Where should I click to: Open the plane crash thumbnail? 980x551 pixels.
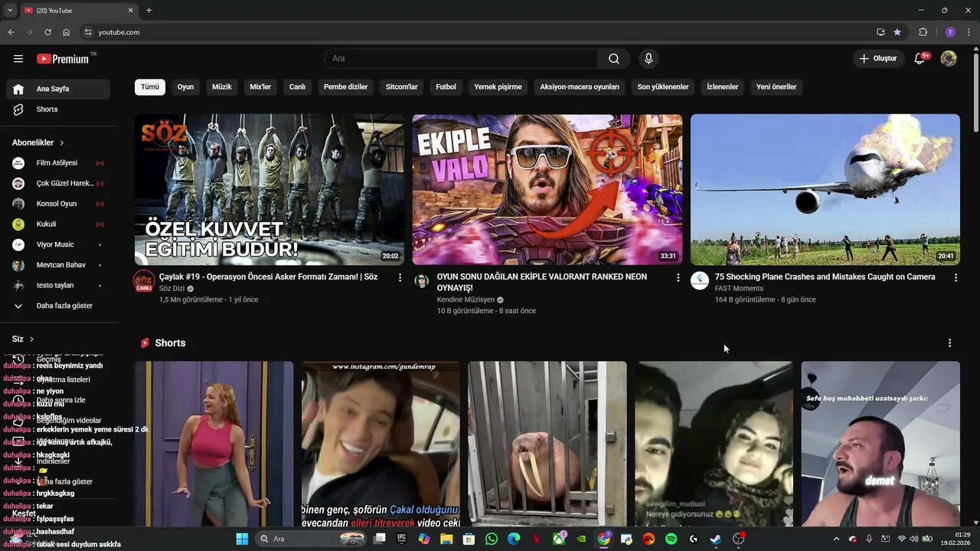pyautogui.click(x=825, y=190)
